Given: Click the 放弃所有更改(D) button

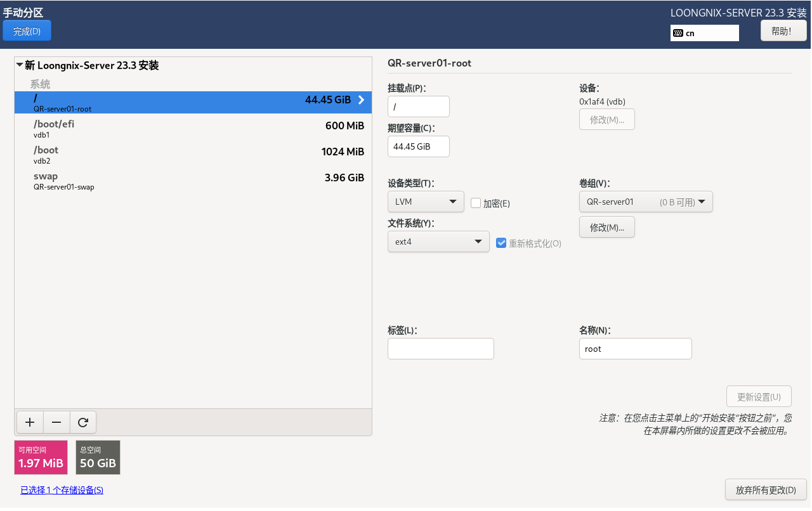Looking at the screenshot, I should click(x=766, y=489).
